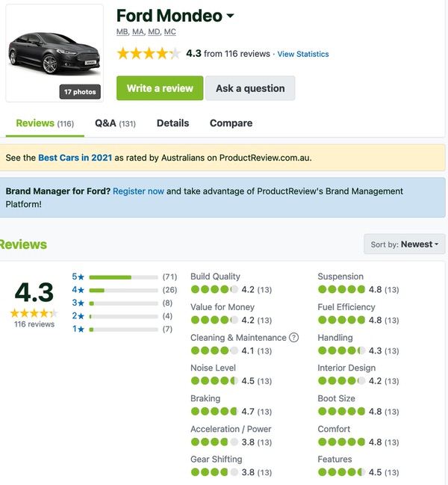Viewport: 448px width, 485px height.
Task: Click the stars under the large 4.3 score
Action: pos(34,313)
